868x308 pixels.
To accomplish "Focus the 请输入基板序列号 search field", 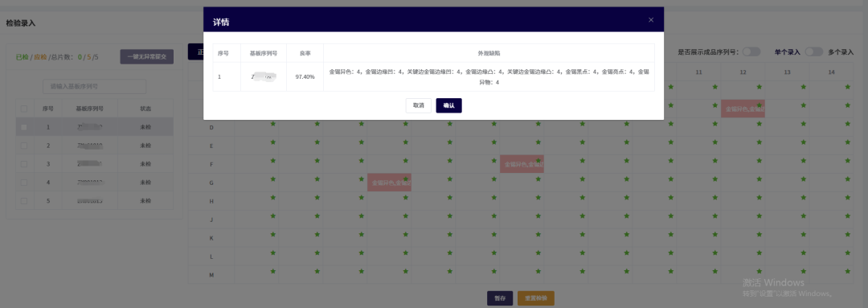I will [x=95, y=86].
